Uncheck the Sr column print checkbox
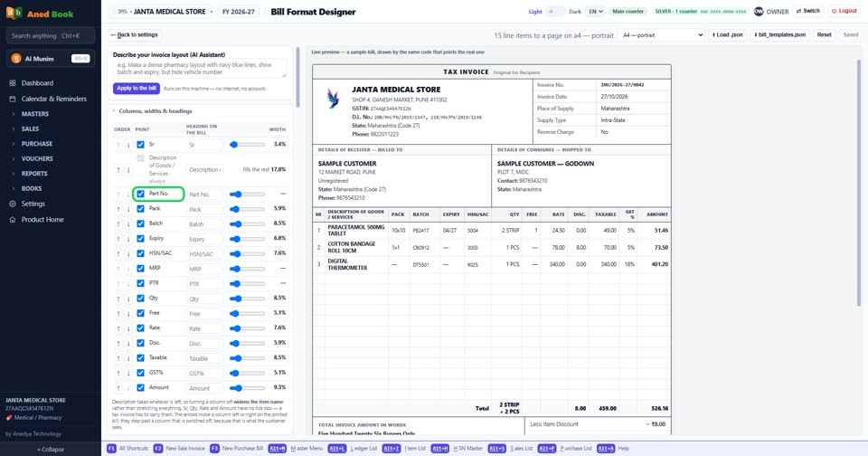Image resolution: width=868 pixels, height=456 pixels. click(141, 145)
